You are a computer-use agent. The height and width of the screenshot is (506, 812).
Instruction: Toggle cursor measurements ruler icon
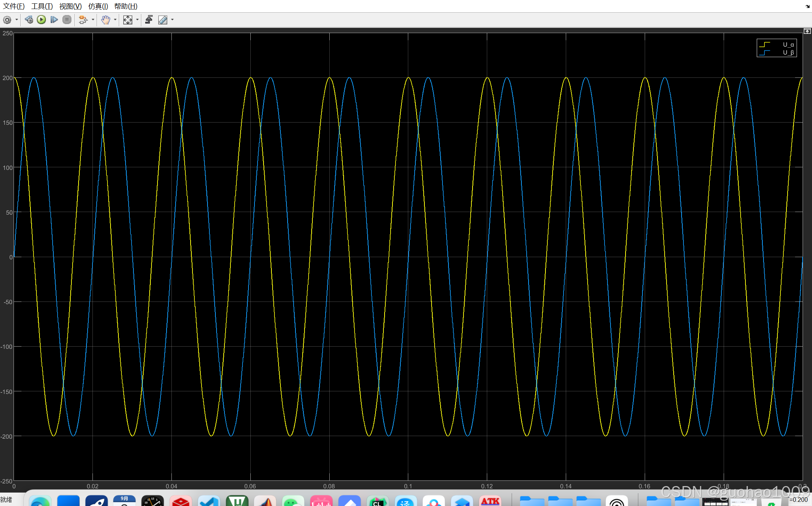click(163, 20)
